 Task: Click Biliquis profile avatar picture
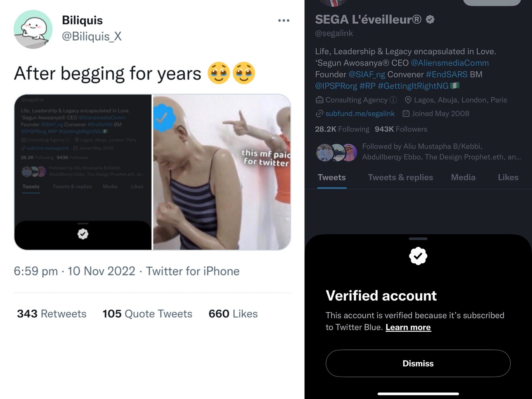point(33,29)
